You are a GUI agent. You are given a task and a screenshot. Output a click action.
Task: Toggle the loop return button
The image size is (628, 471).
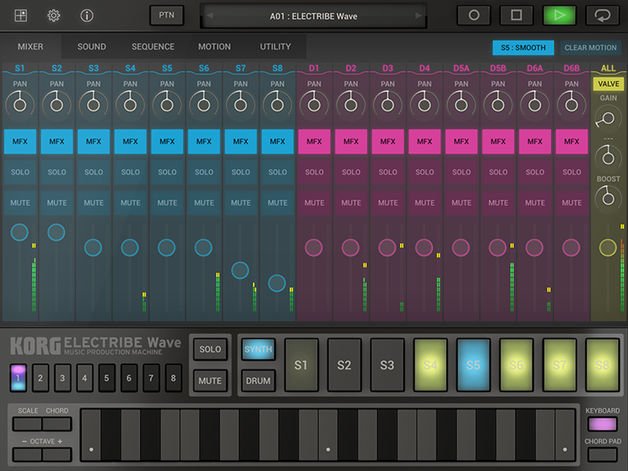pyautogui.click(x=602, y=16)
